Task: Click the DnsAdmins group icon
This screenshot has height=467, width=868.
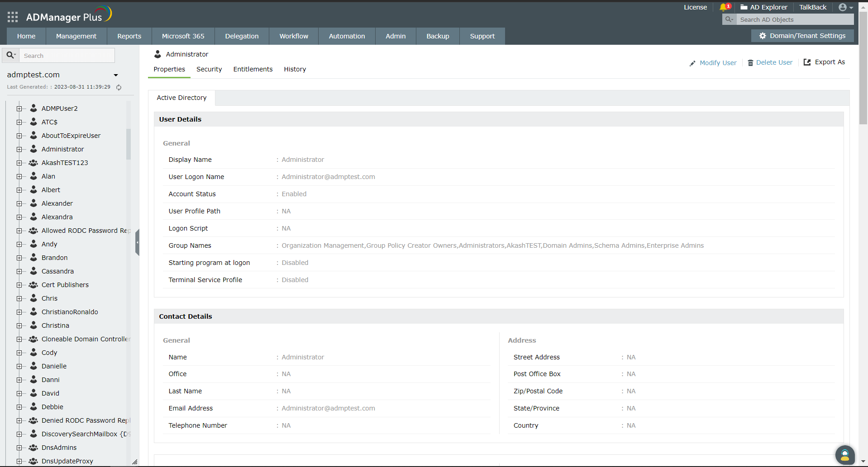Action: click(x=33, y=448)
